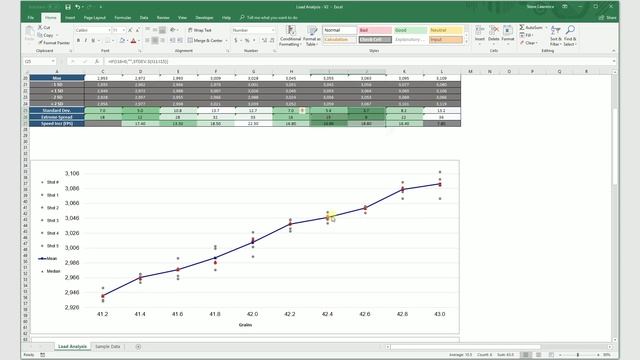Image resolution: width=640 pixels, height=360 pixels.
Task: Toggle Italic formatting
Action: pyautogui.click(x=86, y=40)
